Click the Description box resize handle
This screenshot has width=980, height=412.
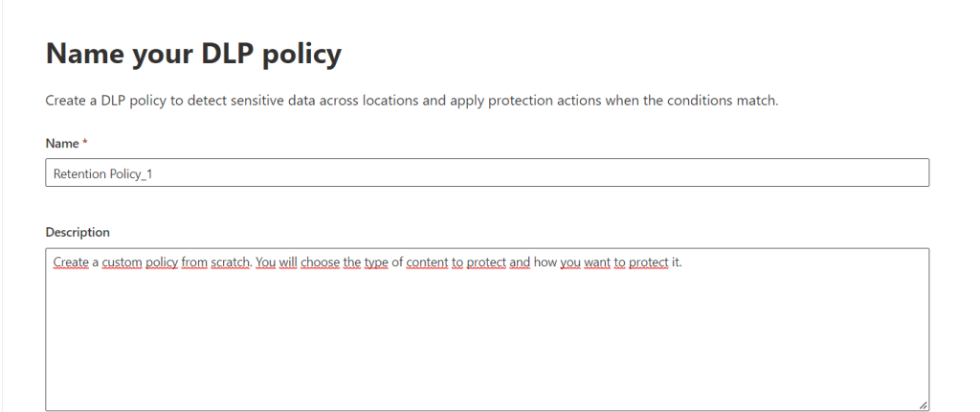click(x=923, y=405)
